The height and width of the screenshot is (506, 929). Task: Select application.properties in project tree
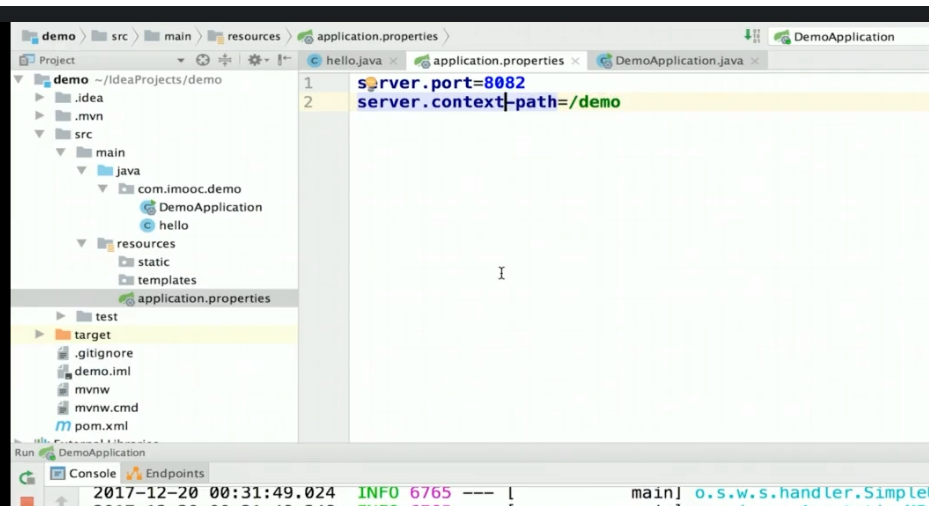[x=203, y=299]
